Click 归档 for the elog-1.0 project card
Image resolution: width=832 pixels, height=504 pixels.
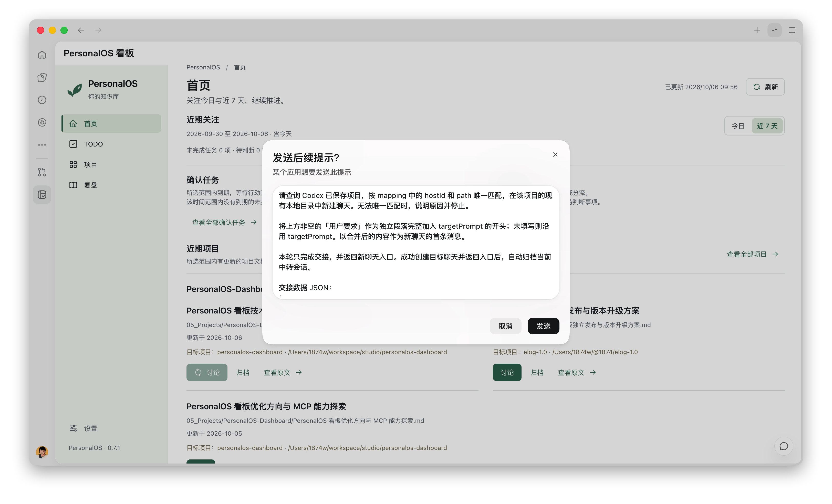coord(537,372)
